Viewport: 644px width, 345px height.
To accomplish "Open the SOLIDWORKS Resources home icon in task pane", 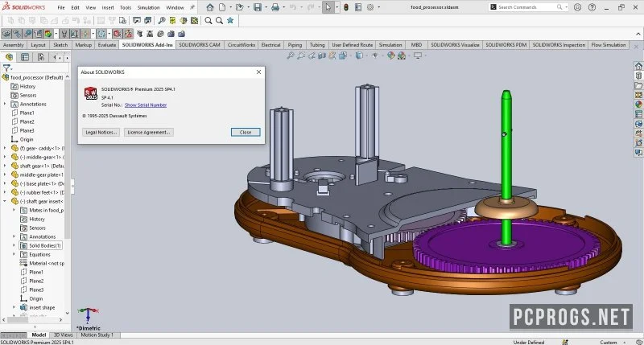I will point(638,66).
